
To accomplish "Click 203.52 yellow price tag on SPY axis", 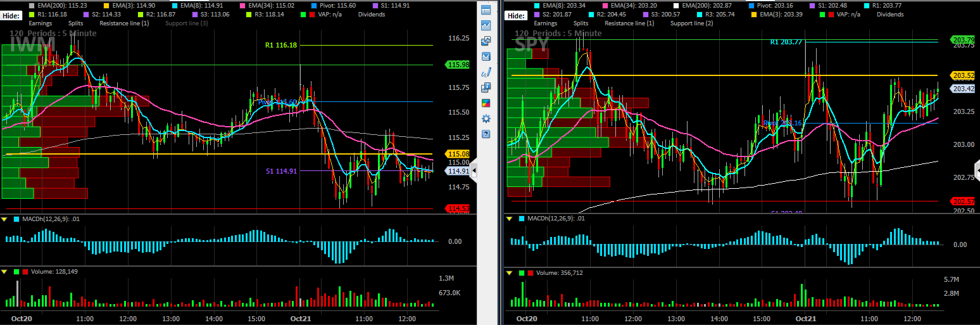I will 963,75.
